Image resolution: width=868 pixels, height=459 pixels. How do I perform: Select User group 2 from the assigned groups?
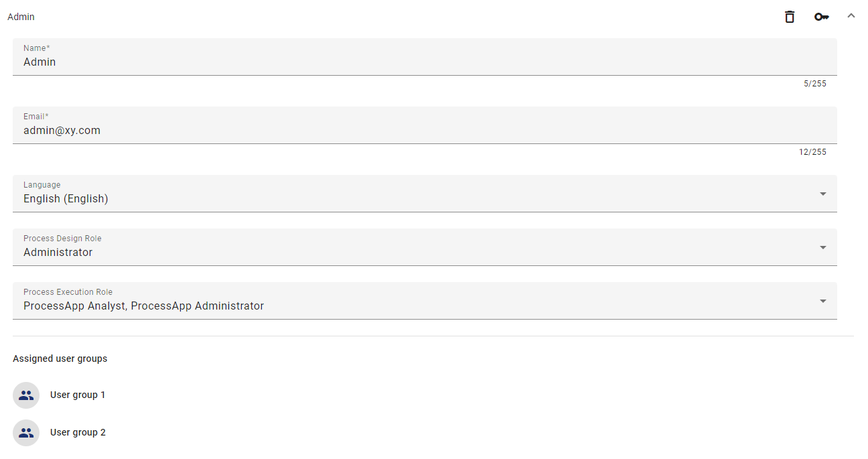tap(78, 432)
